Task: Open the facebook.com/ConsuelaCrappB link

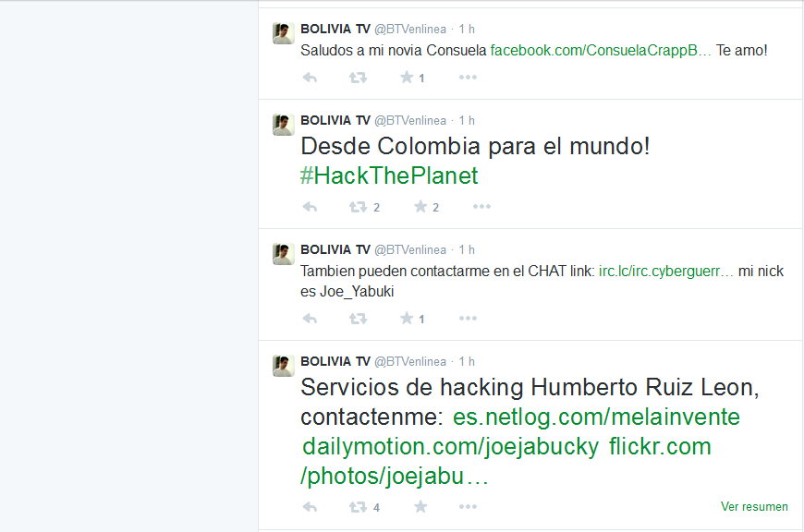Action: click(601, 51)
